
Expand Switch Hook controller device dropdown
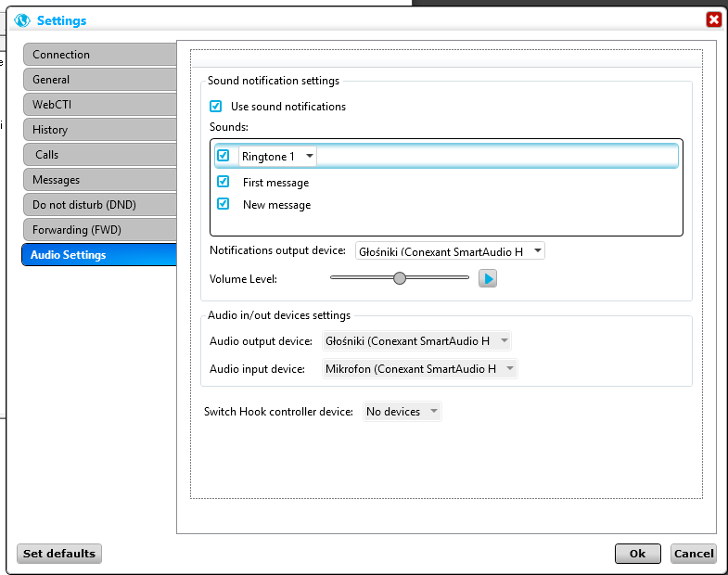point(402,412)
